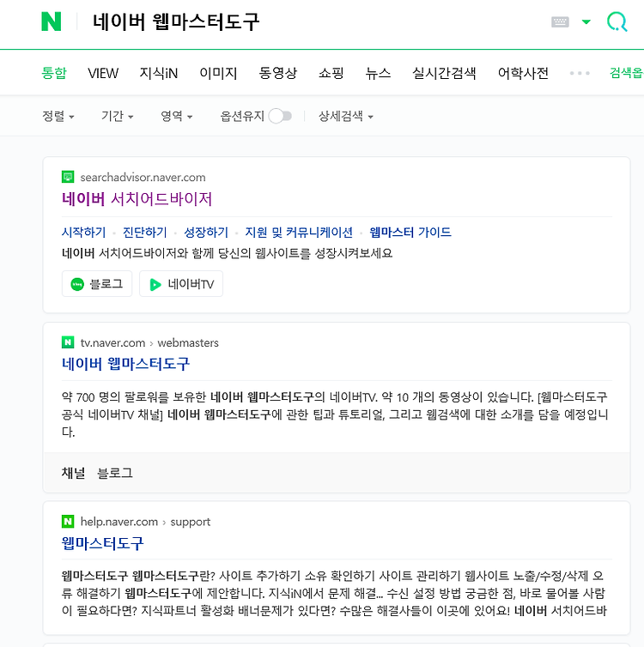Click the 지식iN에서 문제 해결 snippet text
This screenshot has height=647, width=644.
[x=326, y=593]
